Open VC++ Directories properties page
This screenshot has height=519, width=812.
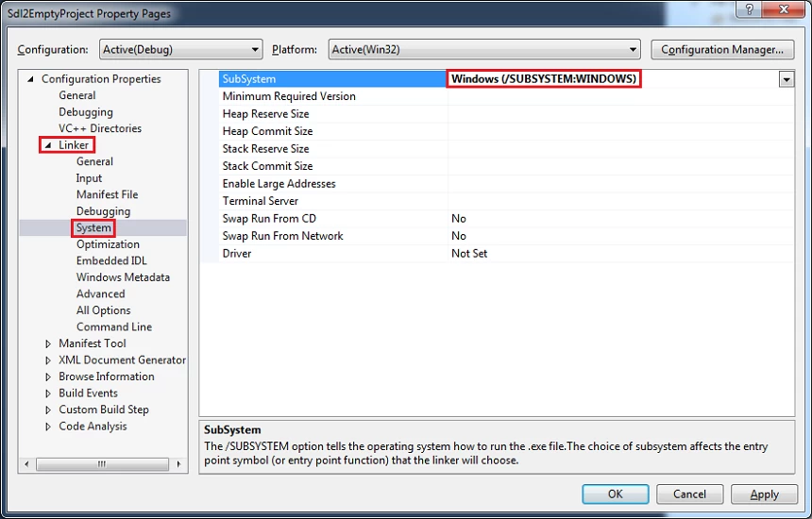[x=100, y=128]
